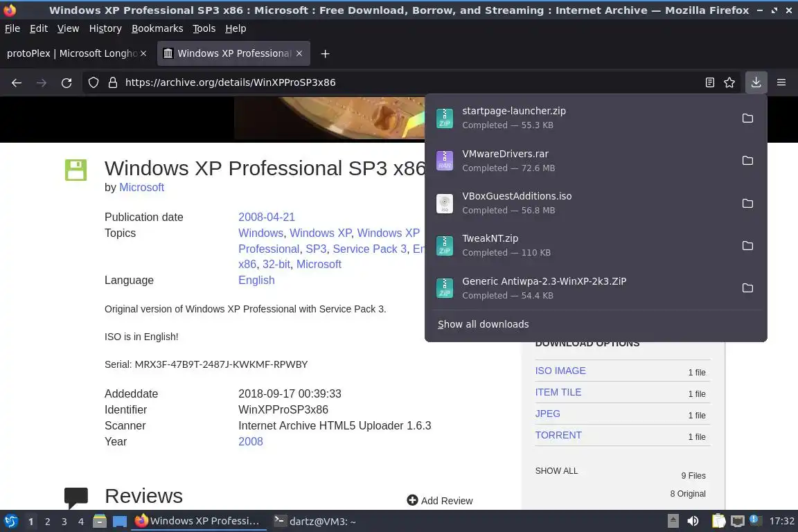798x532 pixels.
Task: Open the volume control tray icon
Action: (x=693, y=521)
